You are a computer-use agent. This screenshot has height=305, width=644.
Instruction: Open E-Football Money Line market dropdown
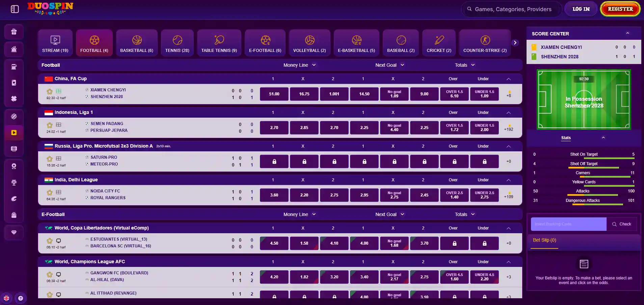[x=299, y=214]
